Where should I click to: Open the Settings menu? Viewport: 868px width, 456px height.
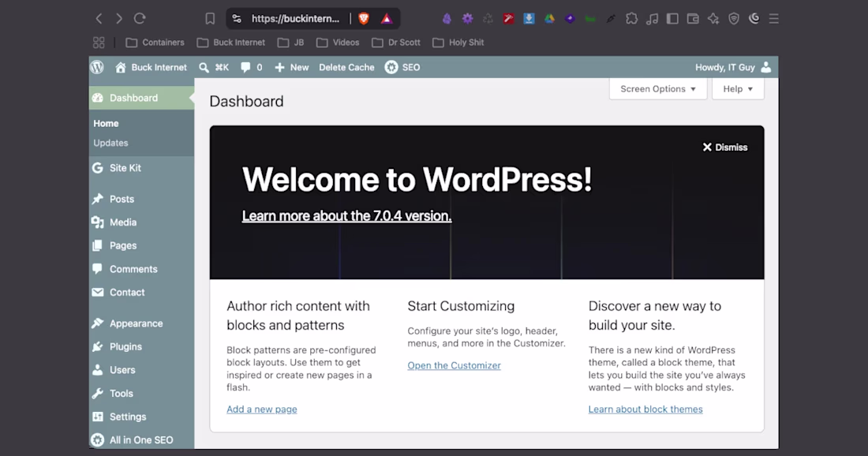(142, 417)
